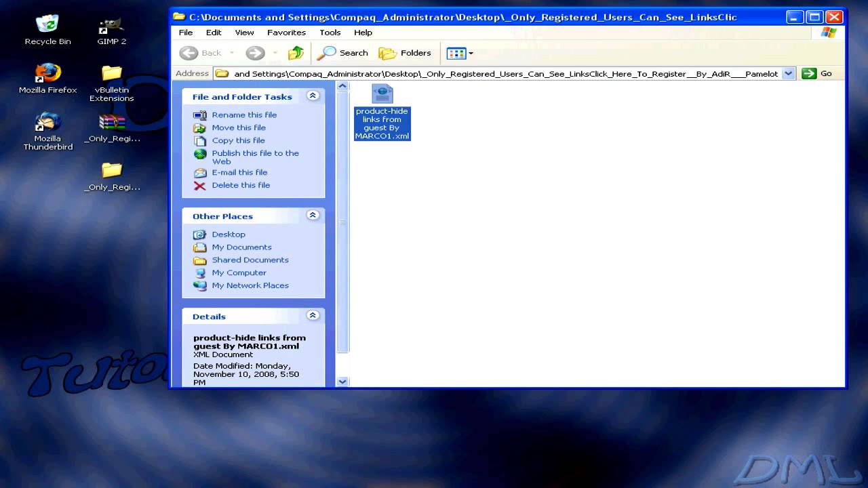Click the task pane scroll down arrow

[x=342, y=382]
